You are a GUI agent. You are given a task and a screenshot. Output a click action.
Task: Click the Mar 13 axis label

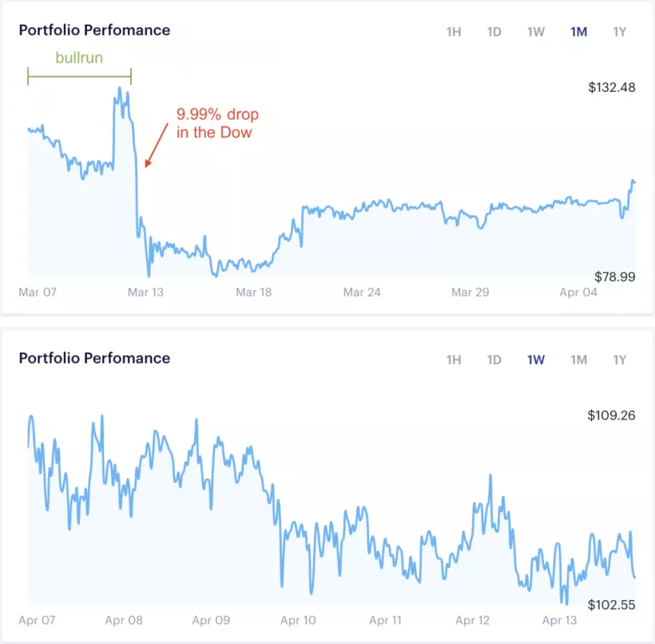click(x=145, y=292)
